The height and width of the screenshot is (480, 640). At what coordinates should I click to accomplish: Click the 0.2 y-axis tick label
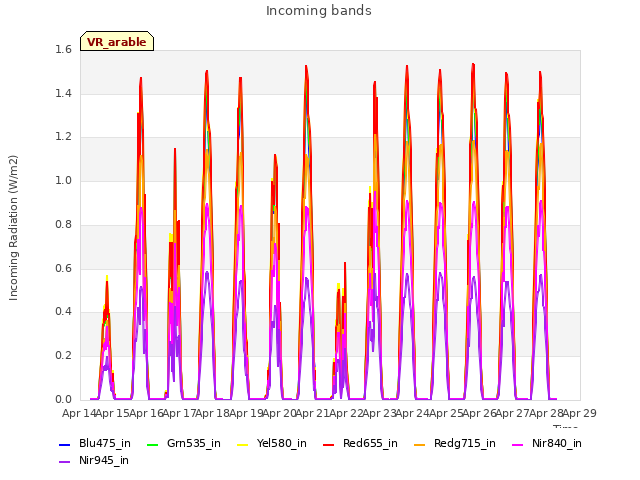63,356
